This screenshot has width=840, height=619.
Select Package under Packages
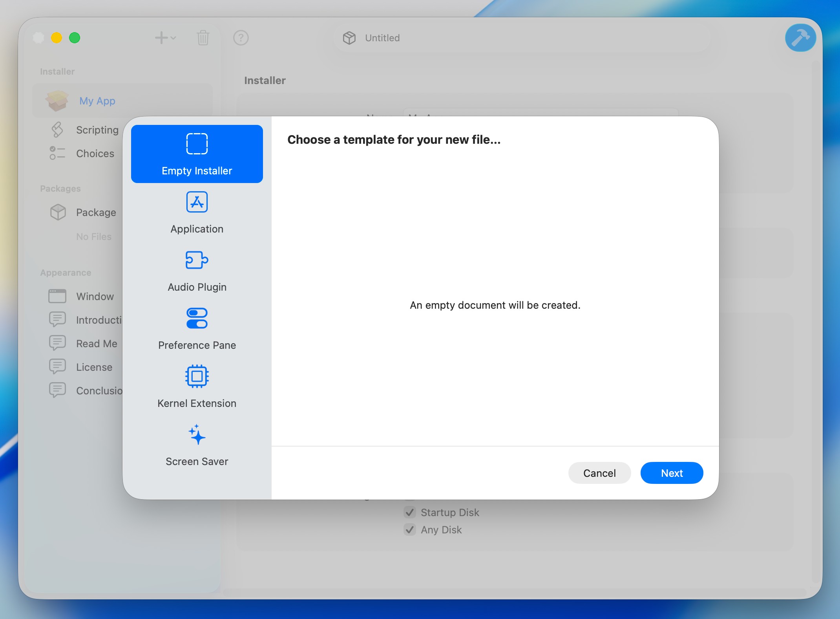click(x=96, y=212)
